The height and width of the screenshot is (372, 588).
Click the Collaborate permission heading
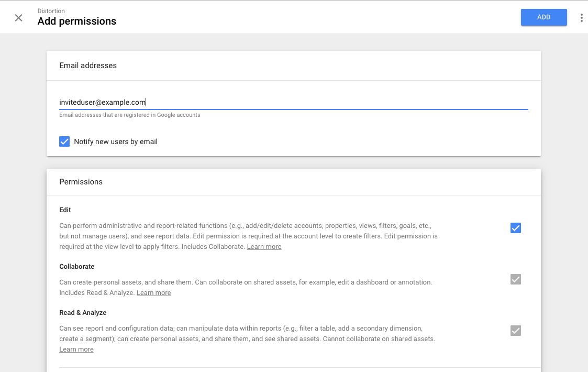(x=77, y=267)
